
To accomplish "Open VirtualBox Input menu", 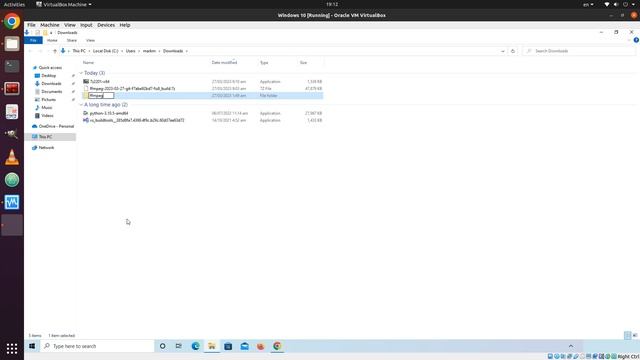I will point(86,25).
